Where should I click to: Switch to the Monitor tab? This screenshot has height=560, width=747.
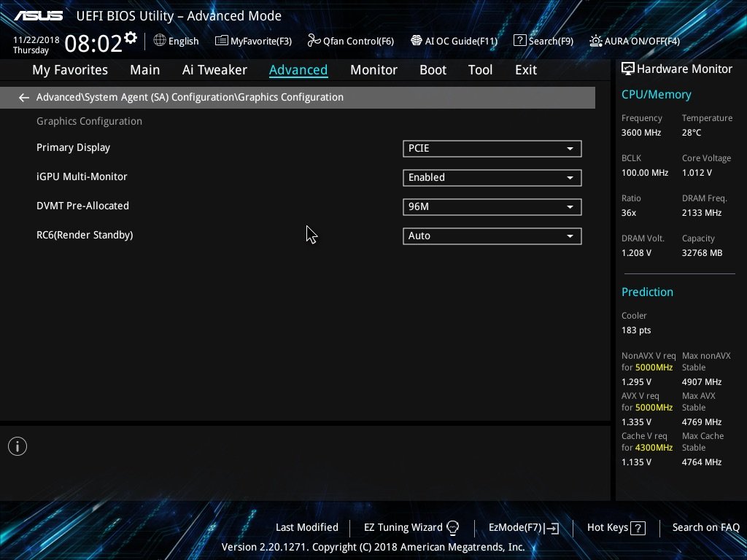373,70
